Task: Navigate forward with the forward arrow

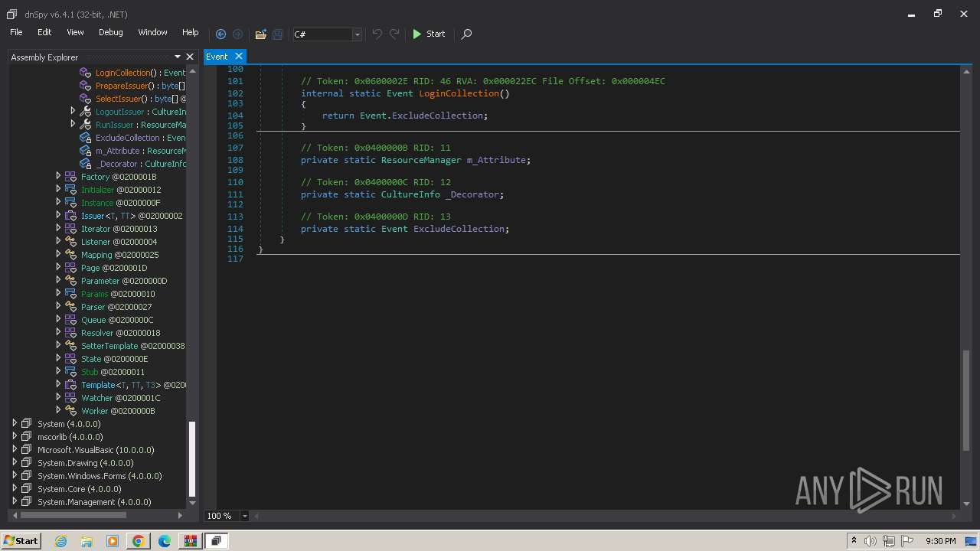Action: point(238,34)
